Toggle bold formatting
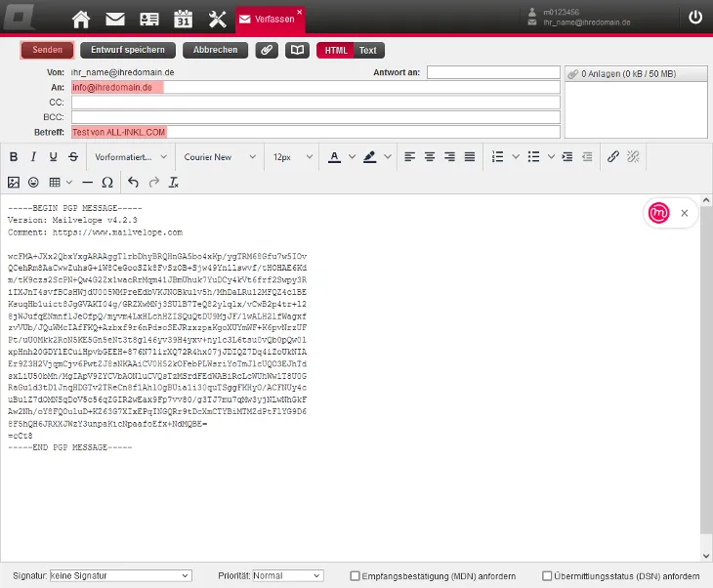This screenshot has height=588, width=713. (14, 157)
